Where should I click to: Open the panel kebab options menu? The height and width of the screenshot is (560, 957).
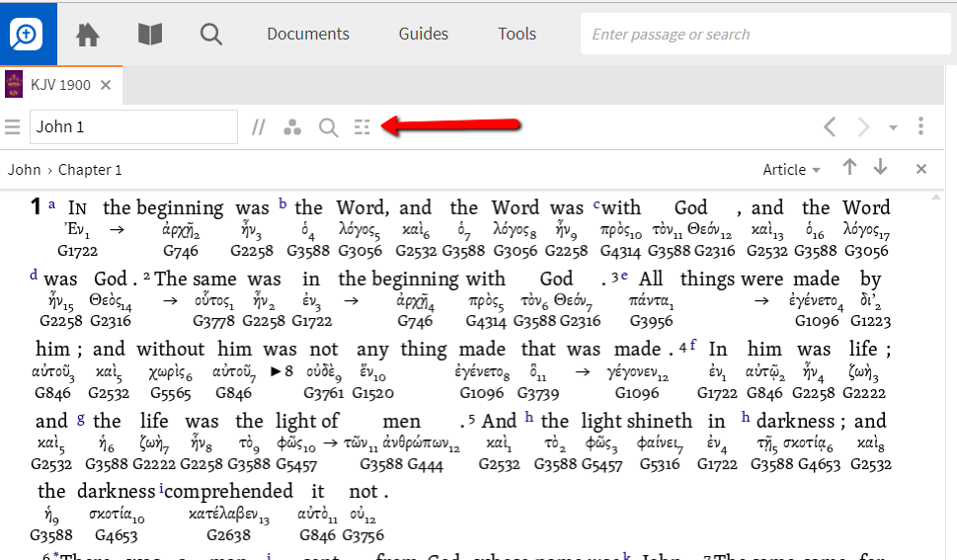921,125
